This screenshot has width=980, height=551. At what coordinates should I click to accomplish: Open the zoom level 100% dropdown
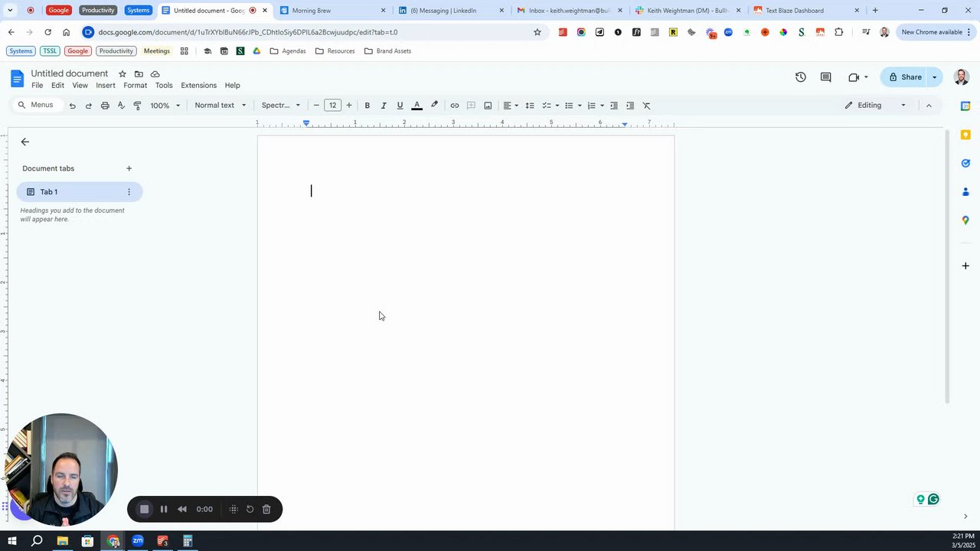pos(165,106)
